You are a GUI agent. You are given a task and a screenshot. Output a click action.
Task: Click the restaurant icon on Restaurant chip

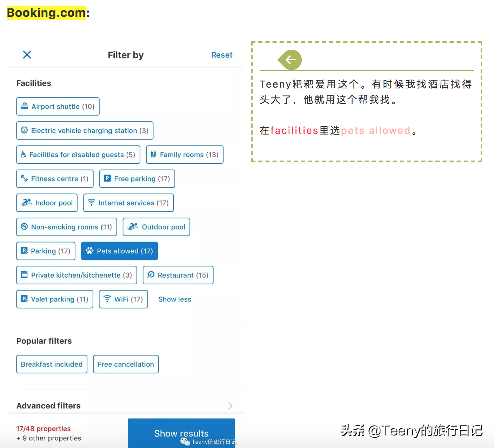(x=151, y=275)
